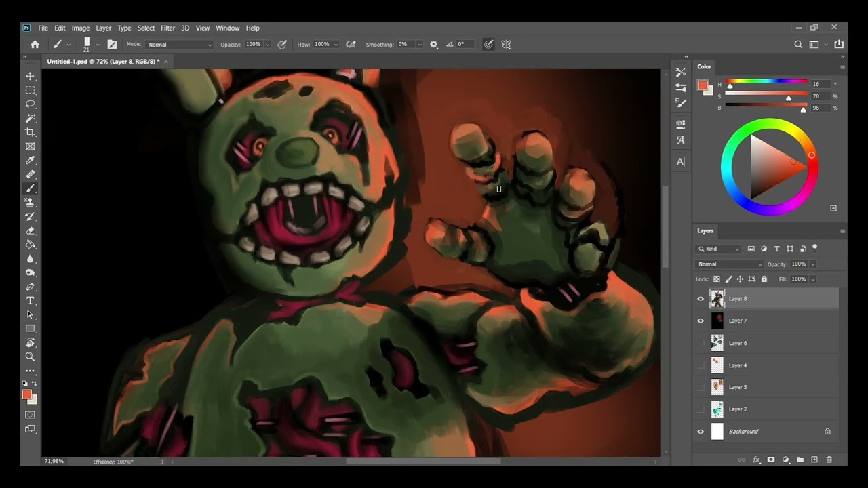Hide Layer 8 visibility eye
The width and height of the screenshot is (868, 488).
[x=701, y=299]
